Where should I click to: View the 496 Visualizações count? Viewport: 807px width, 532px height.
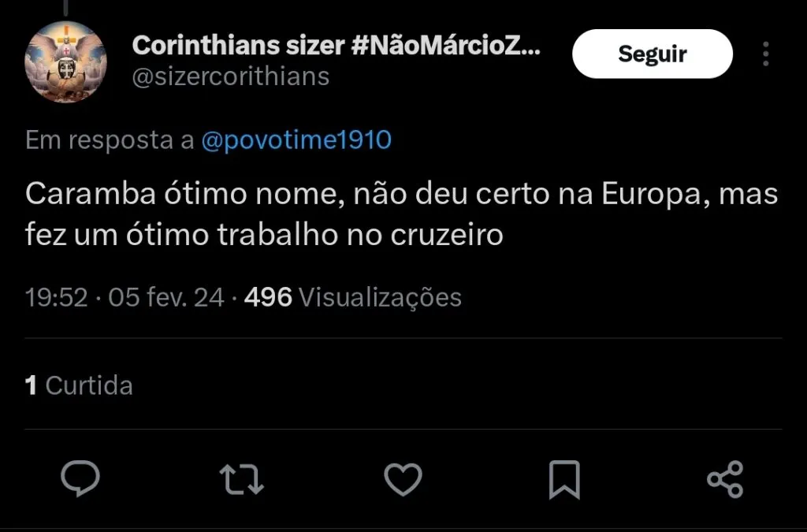tap(353, 297)
